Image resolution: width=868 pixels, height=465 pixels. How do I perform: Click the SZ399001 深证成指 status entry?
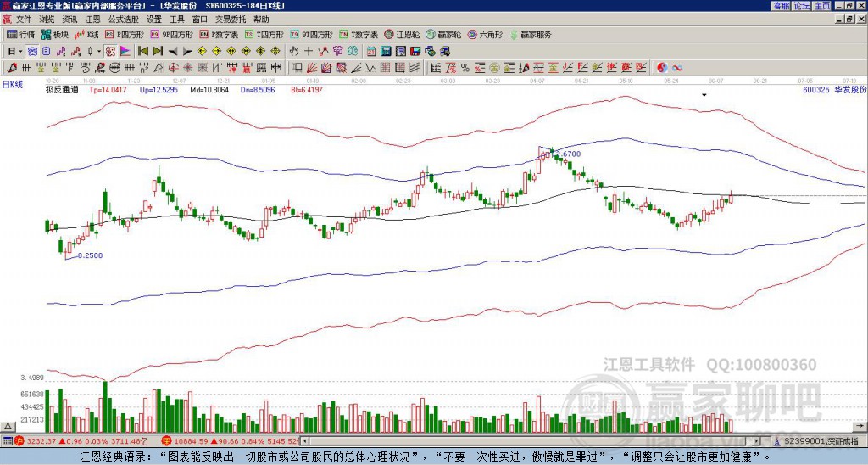tap(815, 441)
